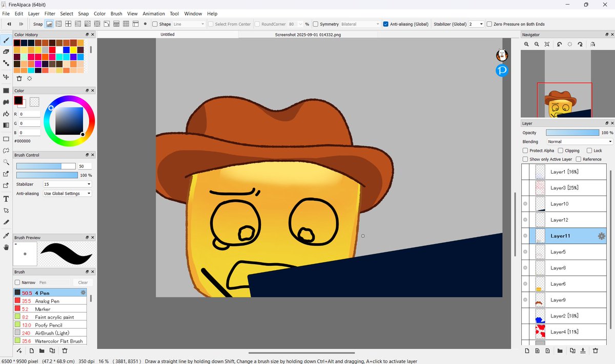The height and width of the screenshot is (364, 615).
Task: Click the R color value field
Action: point(30,114)
